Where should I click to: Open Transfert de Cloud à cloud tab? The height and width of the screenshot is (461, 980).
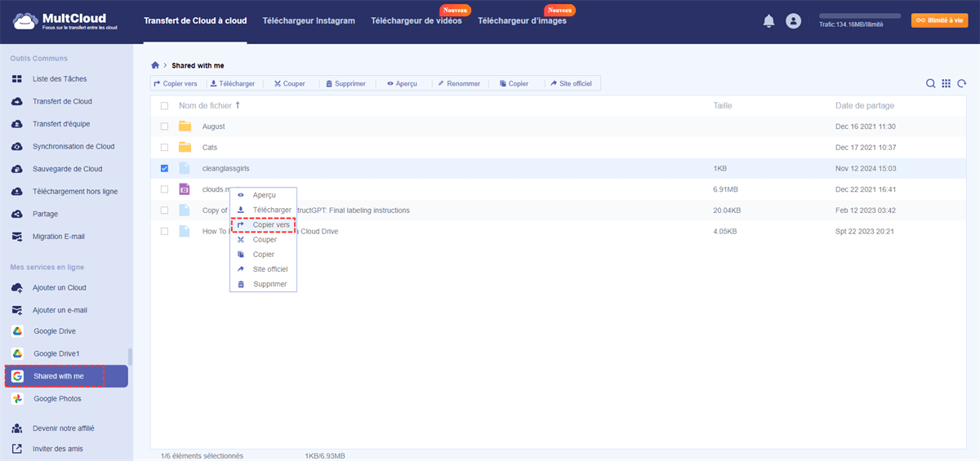[x=195, y=21]
